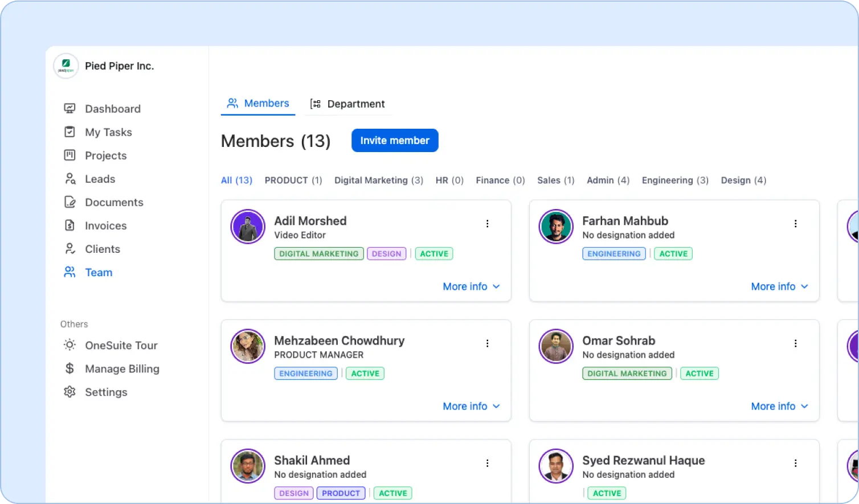Screen dimensions: 859x504
Task: Expand More info on Omar Sohrab's card
Action: (x=780, y=406)
